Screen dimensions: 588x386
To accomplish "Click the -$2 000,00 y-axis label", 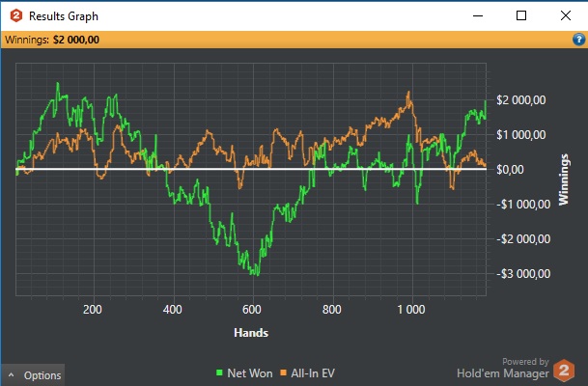I will (x=523, y=238).
